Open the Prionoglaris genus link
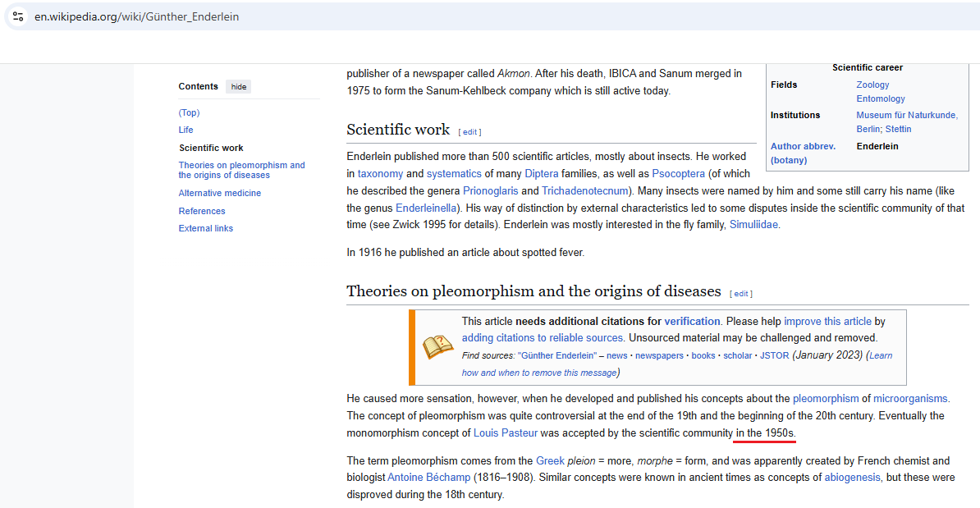 click(490, 190)
